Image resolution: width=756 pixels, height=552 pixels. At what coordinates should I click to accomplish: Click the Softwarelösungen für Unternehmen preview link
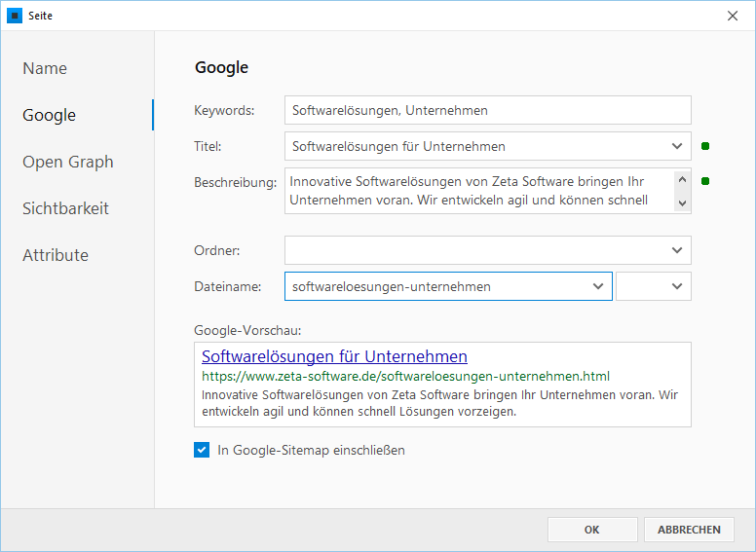334,356
